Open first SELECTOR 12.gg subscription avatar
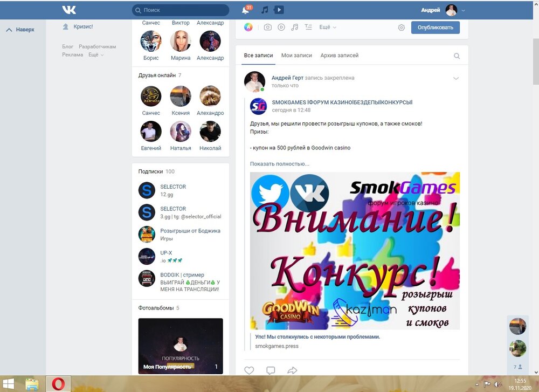 (147, 190)
